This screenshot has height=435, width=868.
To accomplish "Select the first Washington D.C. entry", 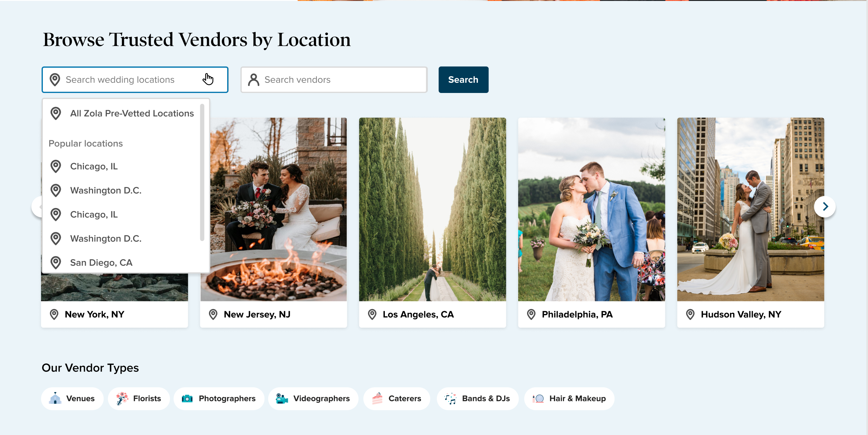I will click(x=106, y=190).
